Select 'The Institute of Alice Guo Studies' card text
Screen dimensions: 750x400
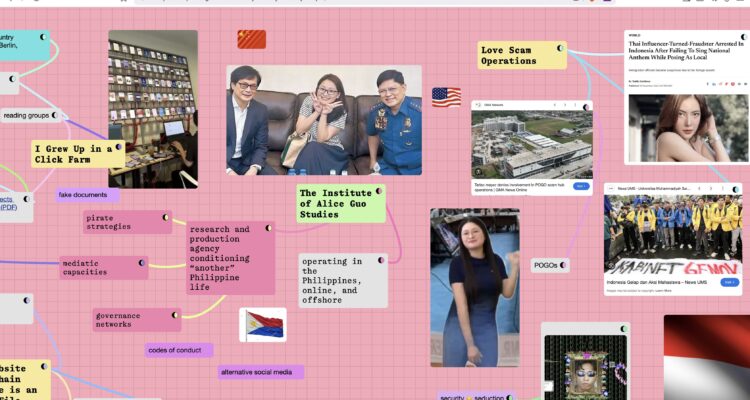coord(336,203)
